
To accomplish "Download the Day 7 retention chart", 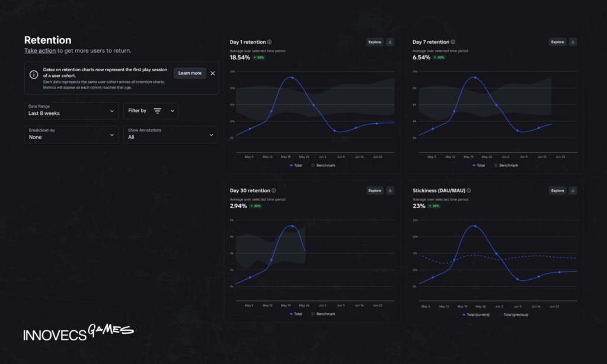I will point(573,42).
